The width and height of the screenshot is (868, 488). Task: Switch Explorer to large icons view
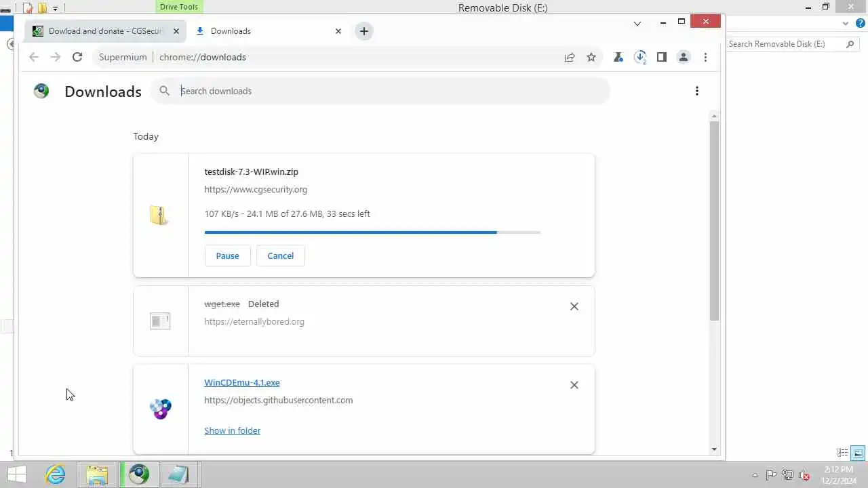[858, 453]
